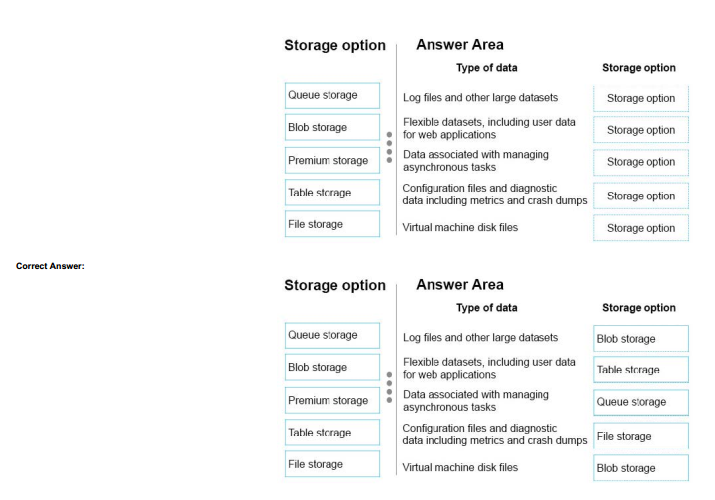
Task: Click Table storage answer for Flexible datasets
Action: 641,370
